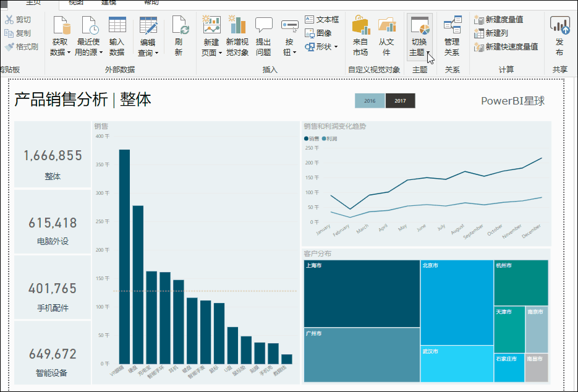Image resolution: width=578 pixels, height=392 pixels.
Task: Click the 上海市 treemap tile
Action: (x=362, y=294)
